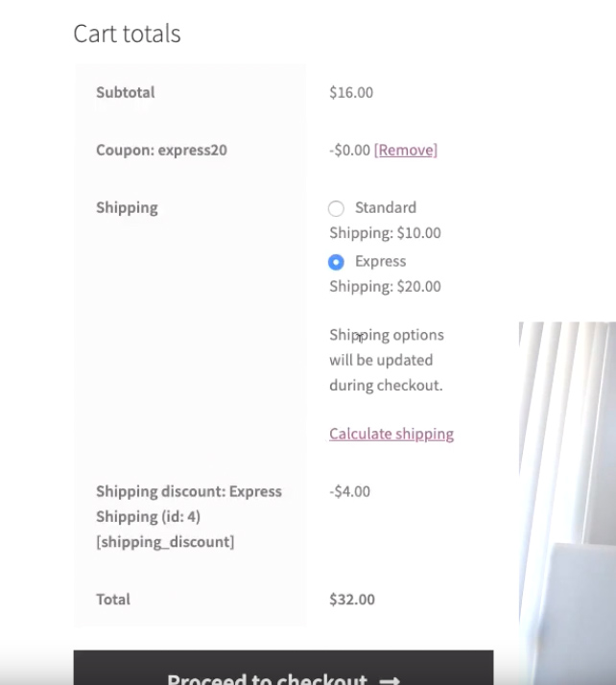
Task: Remove the express20 coupon
Action: click(405, 150)
